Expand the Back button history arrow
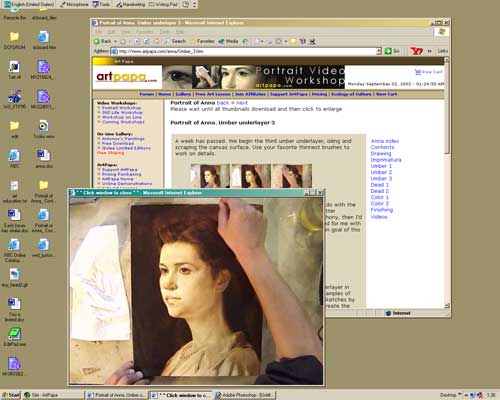The width and height of the screenshot is (500, 400). point(116,41)
